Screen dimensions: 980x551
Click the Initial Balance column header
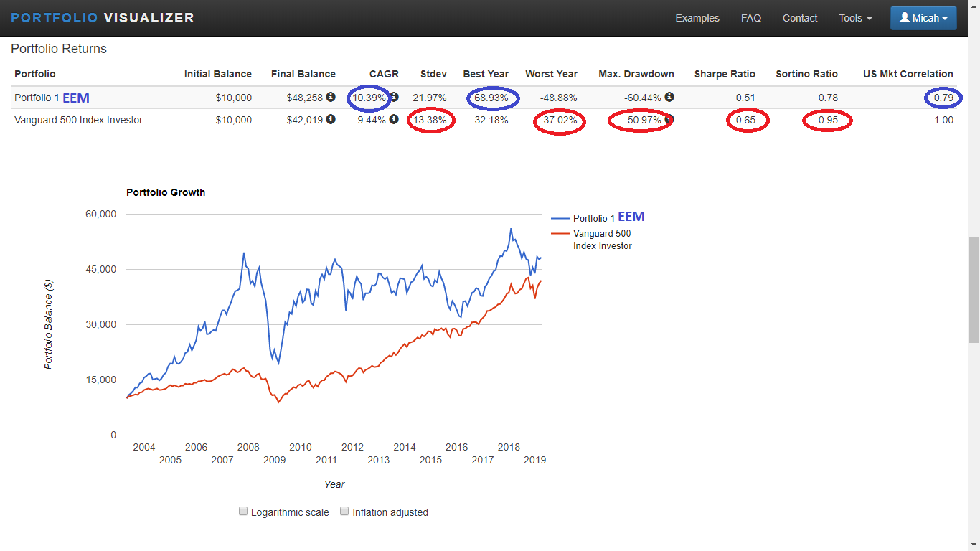pyautogui.click(x=218, y=74)
